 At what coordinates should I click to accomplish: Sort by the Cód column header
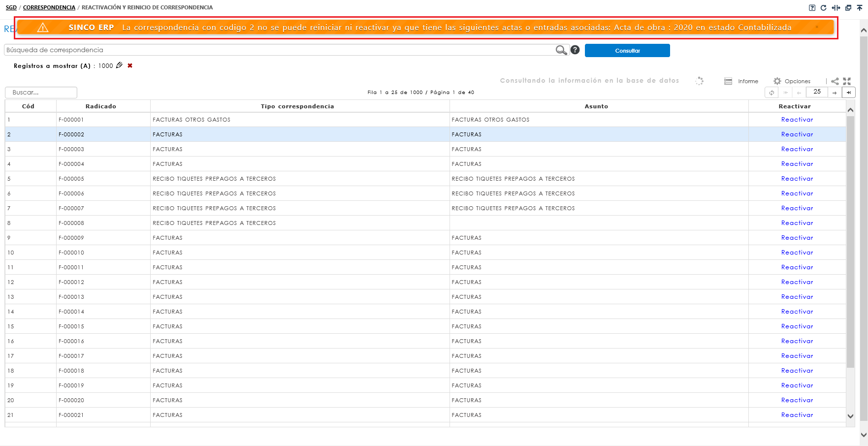click(x=29, y=106)
